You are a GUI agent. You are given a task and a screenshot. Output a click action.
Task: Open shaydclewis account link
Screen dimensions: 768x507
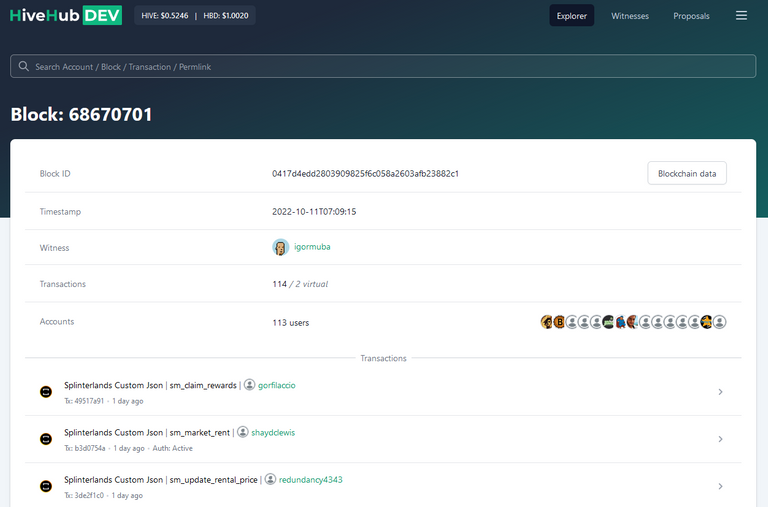(273, 433)
